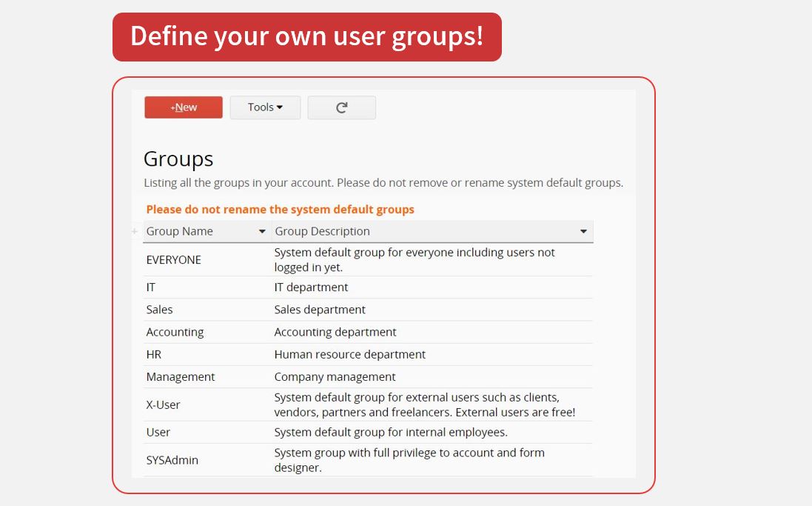Viewport: 812px width, 506px height.
Task: Open the Tools dropdown menu
Action: coord(265,107)
